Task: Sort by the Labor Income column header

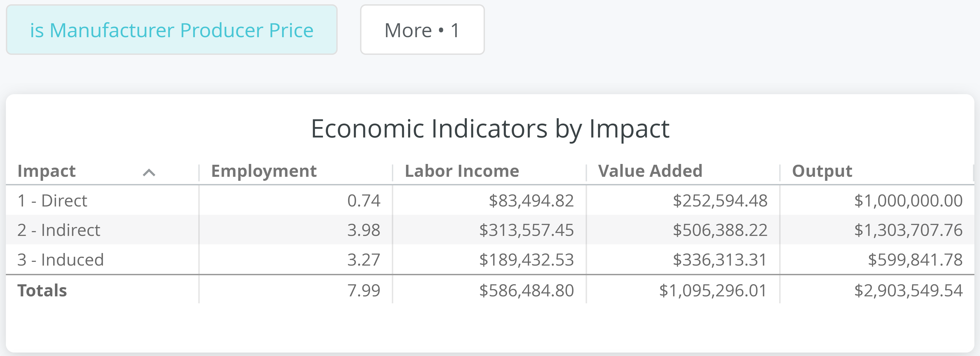Action: coord(461,171)
